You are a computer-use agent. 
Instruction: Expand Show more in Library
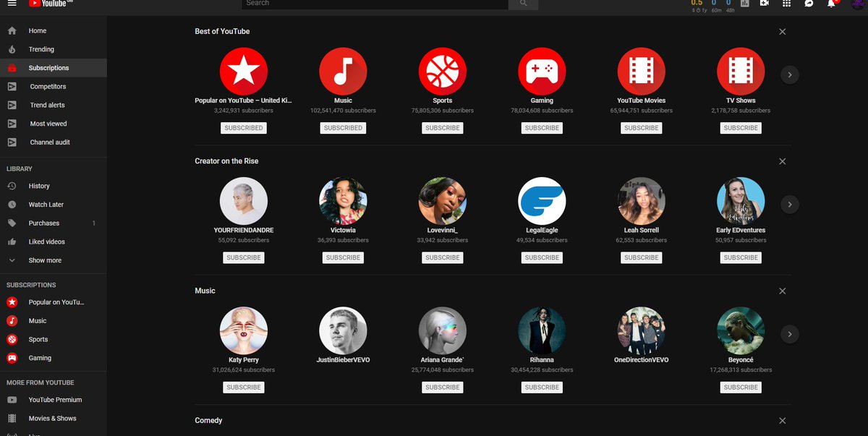click(x=54, y=260)
